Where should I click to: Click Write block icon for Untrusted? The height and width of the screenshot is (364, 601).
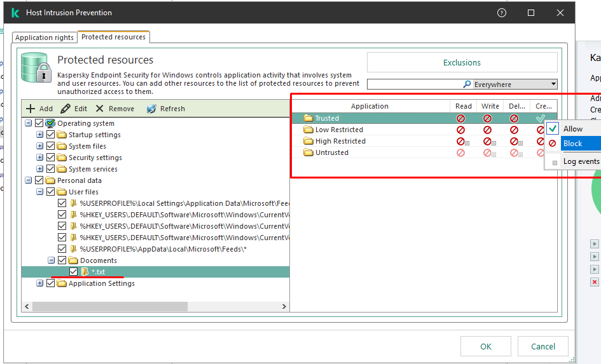pyautogui.click(x=488, y=152)
